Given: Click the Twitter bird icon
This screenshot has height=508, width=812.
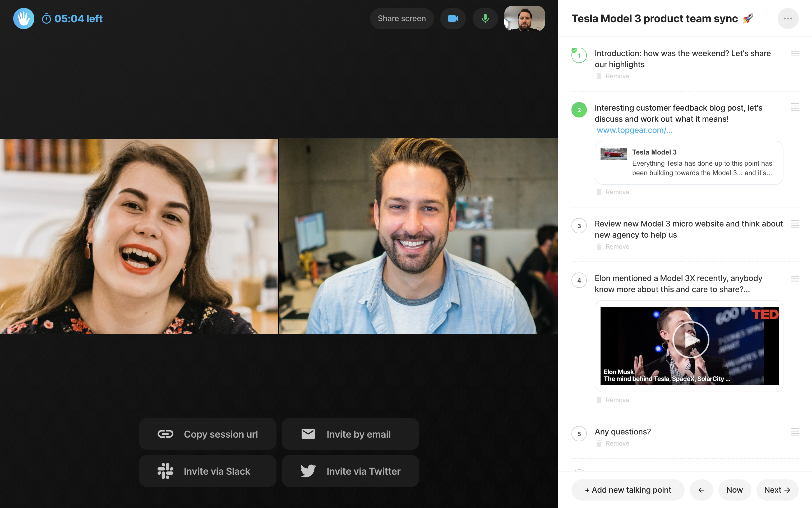Looking at the screenshot, I should (308, 471).
